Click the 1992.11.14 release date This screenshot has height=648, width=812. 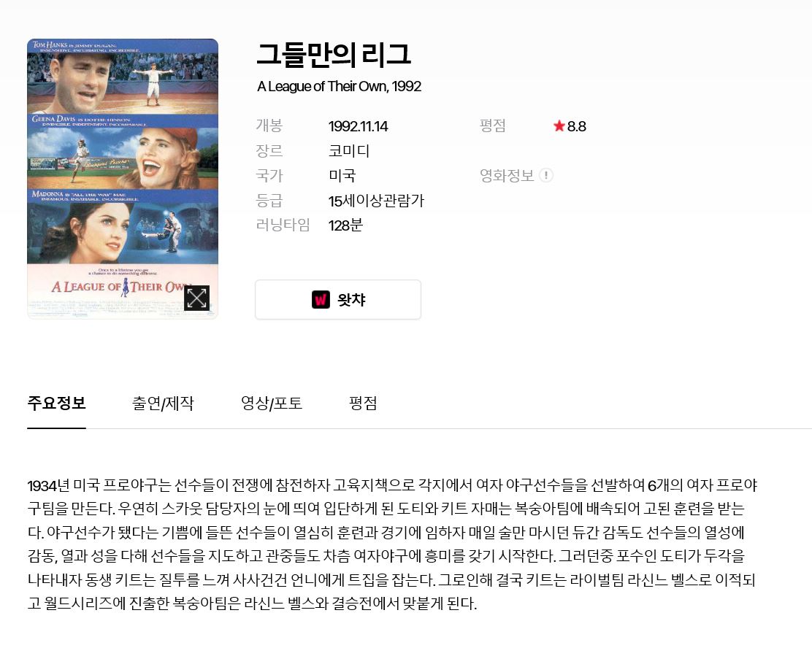(x=359, y=126)
